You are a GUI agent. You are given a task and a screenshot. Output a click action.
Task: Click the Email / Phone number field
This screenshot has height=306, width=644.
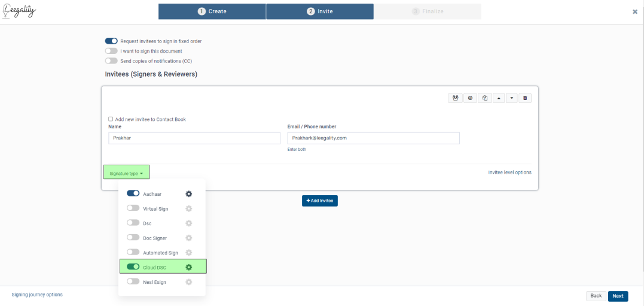click(373, 138)
